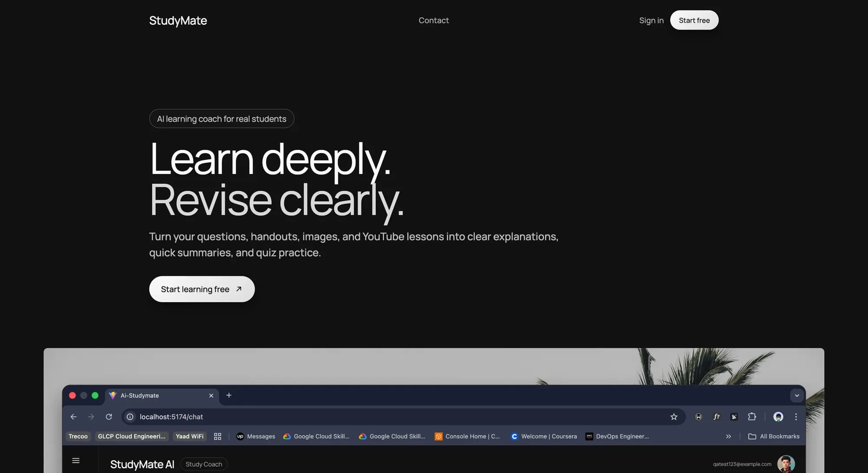The height and width of the screenshot is (473, 868).
Task: Open the Contact page link
Action: (x=434, y=20)
